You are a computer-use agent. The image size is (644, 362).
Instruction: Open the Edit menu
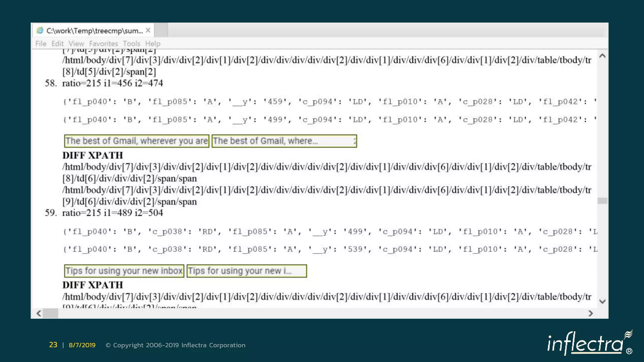click(x=58, y=44)
